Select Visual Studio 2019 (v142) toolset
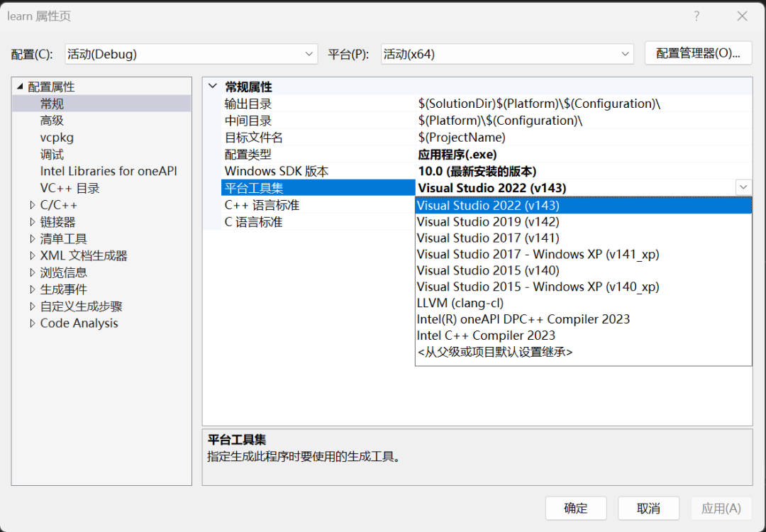The height and width of the screenshot is (532, 766). point(489,221)
